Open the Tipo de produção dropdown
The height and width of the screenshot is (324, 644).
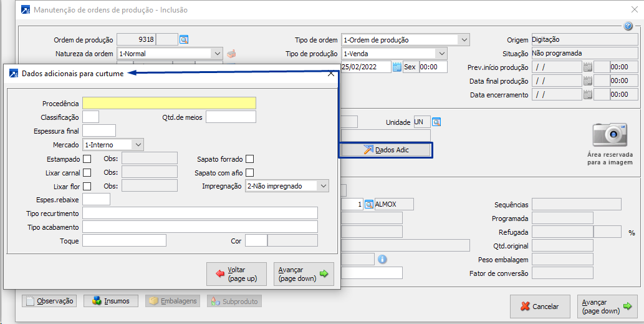tap(441, 54)
